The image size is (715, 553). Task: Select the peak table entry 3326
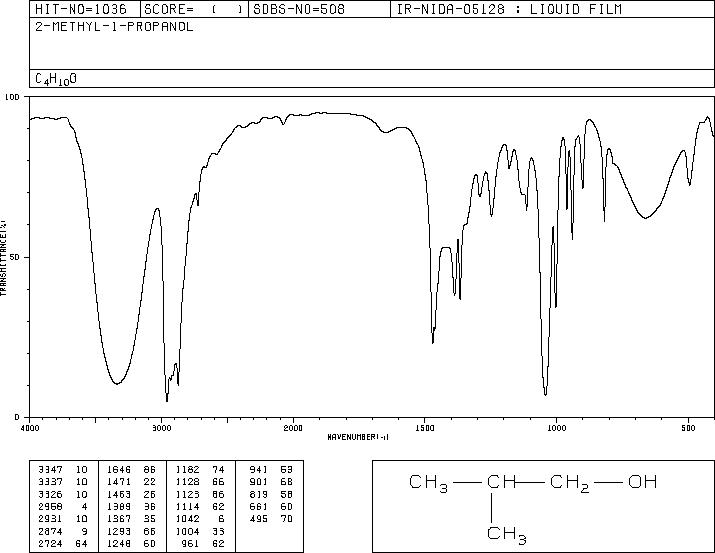[x=51, y=494]
